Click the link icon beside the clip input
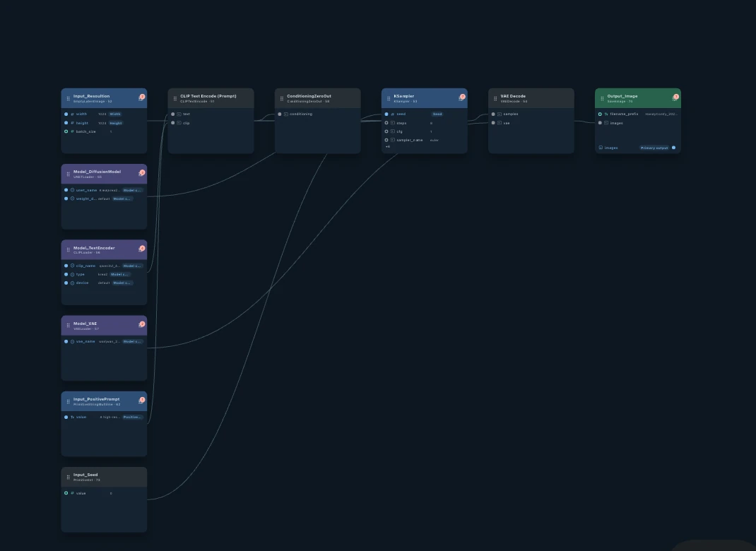 click(179, 123)
